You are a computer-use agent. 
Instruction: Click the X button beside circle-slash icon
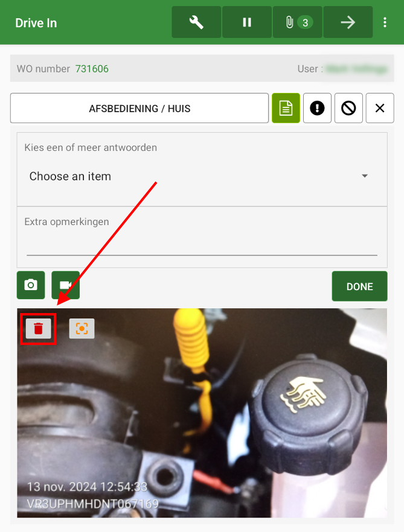click(380, 109)
